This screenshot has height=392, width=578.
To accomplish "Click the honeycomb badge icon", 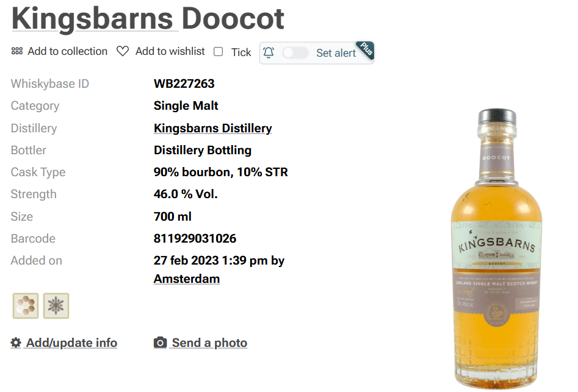I will (26, 305).
